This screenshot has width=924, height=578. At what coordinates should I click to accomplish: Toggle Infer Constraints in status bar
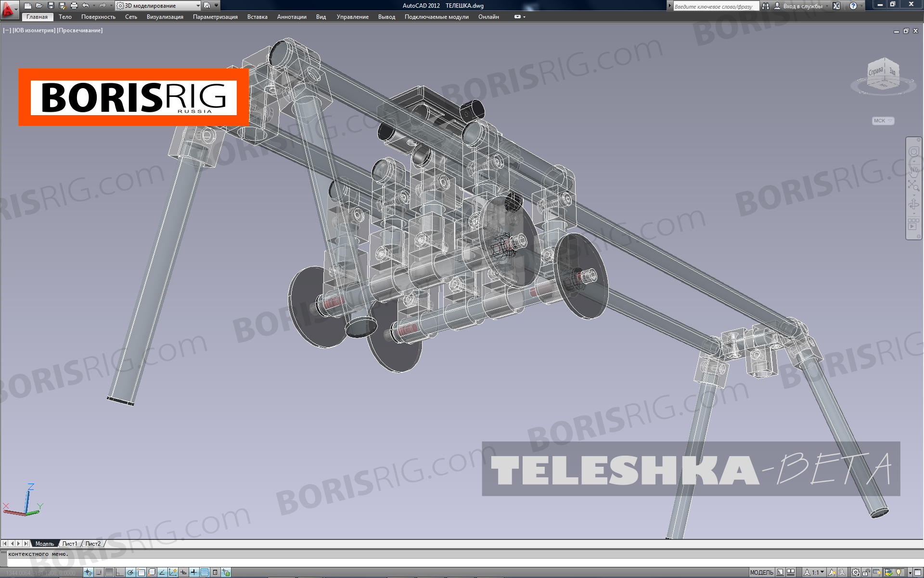[x=88, y=573]
